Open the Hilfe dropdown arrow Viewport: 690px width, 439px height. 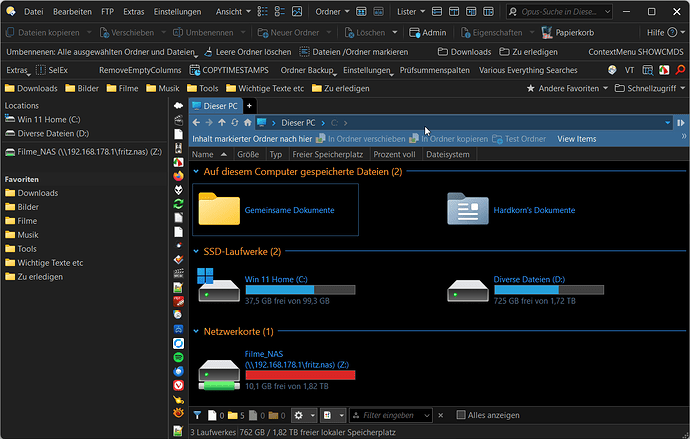pos(683,33)
